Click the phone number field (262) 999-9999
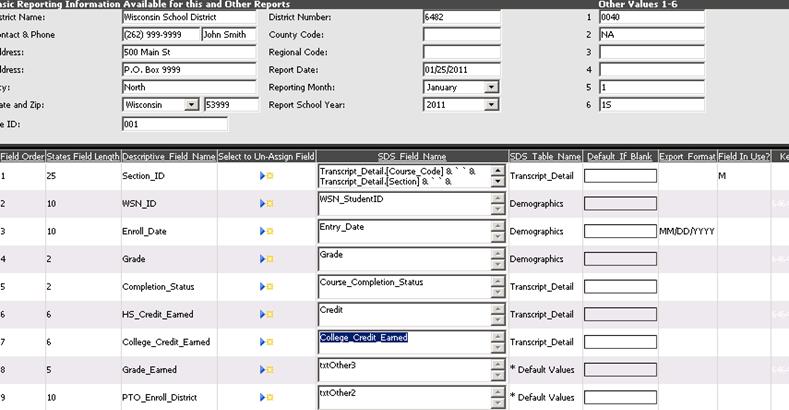The height and width of the screenshot is (410, 789). [x=161, y=35]
